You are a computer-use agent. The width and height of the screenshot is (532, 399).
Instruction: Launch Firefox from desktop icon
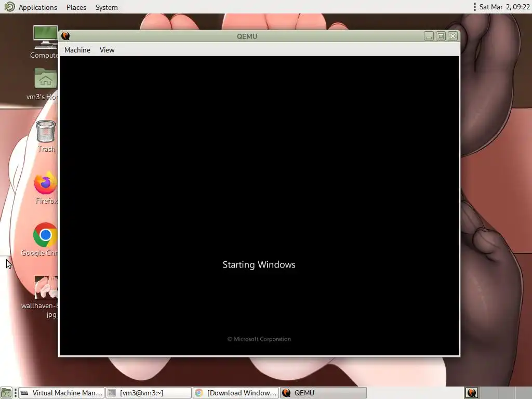point(46,183)
